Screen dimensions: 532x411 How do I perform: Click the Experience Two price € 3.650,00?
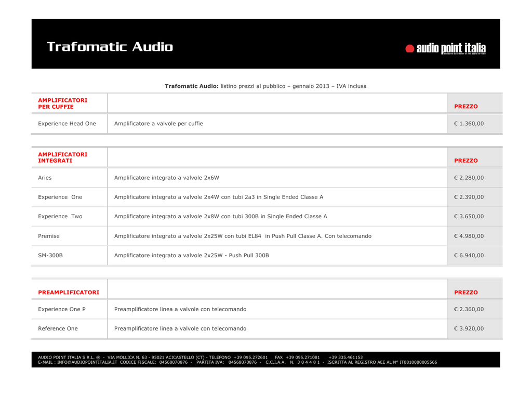pos(469,216)
